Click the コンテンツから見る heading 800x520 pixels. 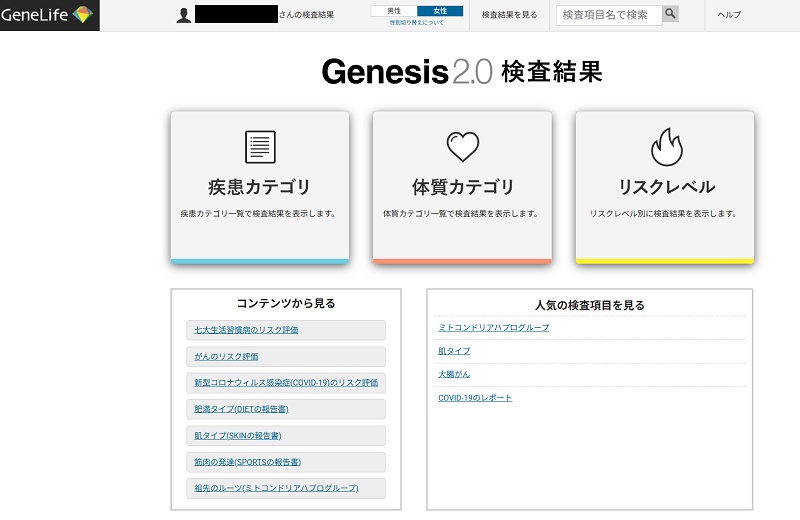tap(286, 304)
